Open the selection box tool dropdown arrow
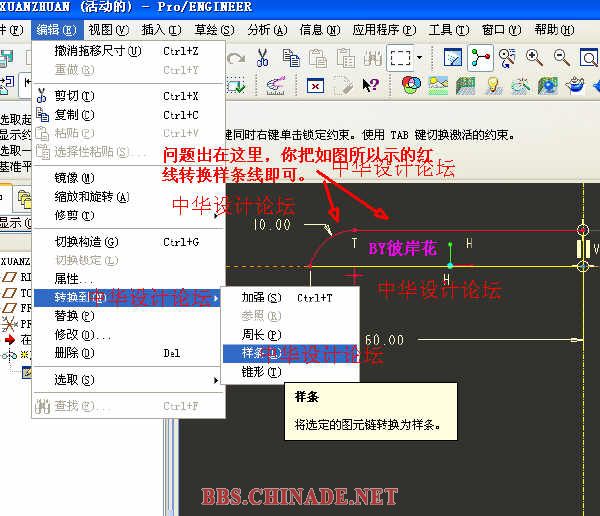 click(x=419, y=58)
